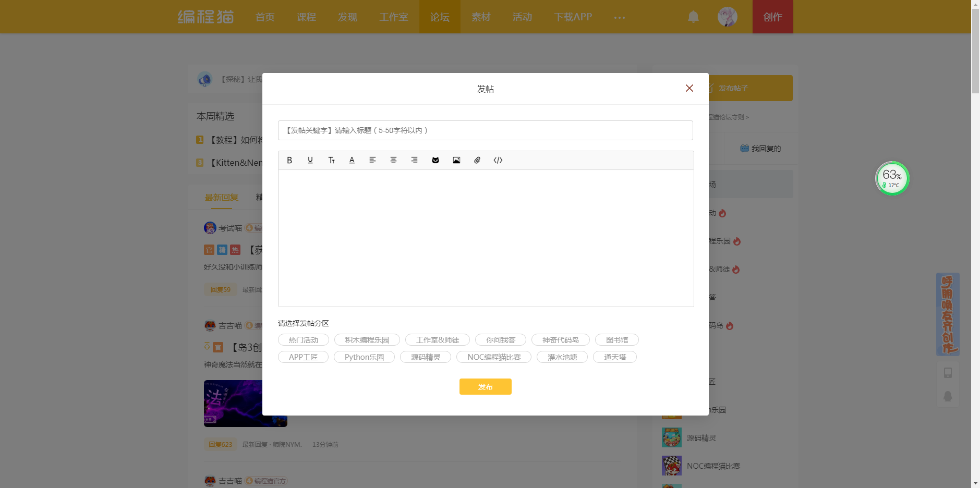The image size is (980, 488).
Task: Insert an image into the post
Action: pos(456,160)
